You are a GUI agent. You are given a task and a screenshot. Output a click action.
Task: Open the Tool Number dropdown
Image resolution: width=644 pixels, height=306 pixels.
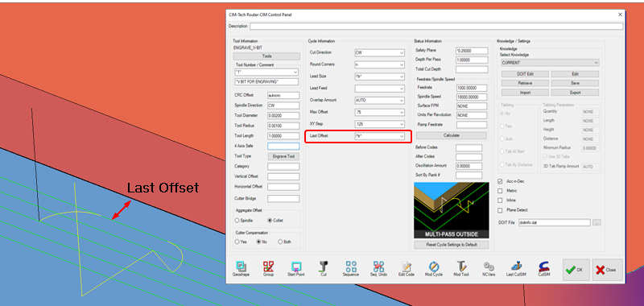[x=266, y=72]
